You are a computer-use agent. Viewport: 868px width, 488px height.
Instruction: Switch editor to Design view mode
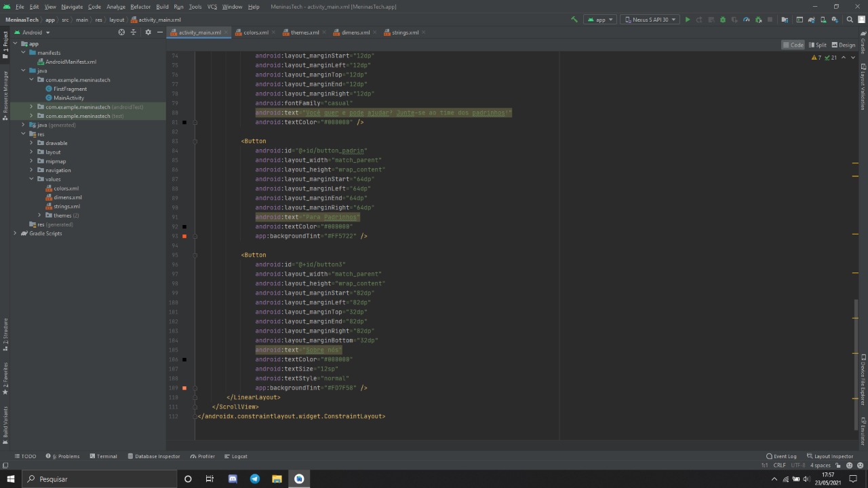[x=844, y=45]
